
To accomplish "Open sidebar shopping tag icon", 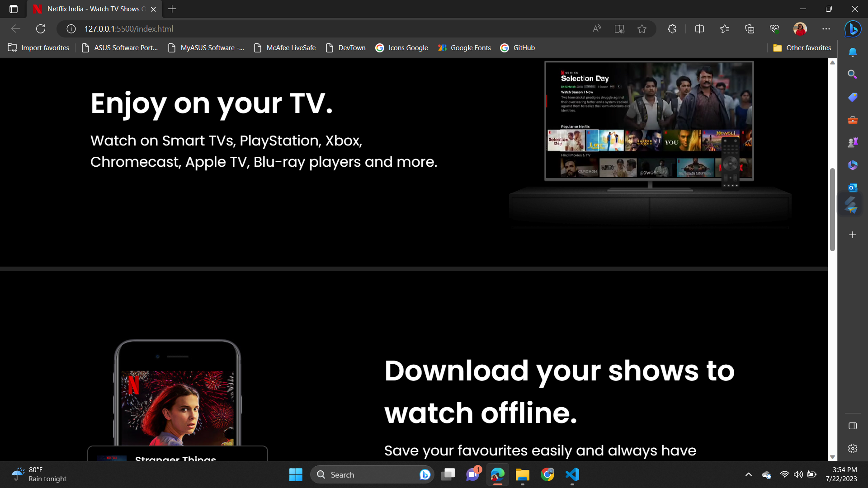I will click(x=853, y=97).
